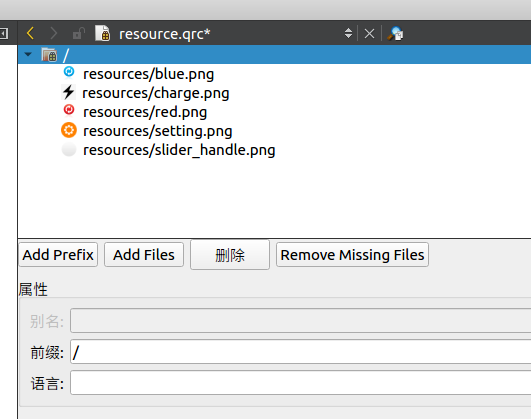
Task: Click Remove Missing Files button
Action: 353,255
